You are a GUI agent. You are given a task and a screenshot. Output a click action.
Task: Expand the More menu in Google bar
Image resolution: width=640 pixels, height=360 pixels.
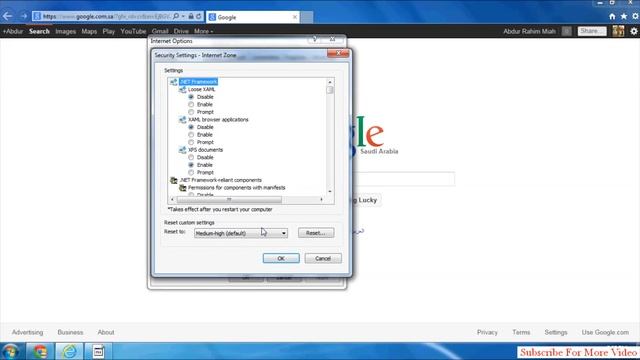[x=203, y=31]
